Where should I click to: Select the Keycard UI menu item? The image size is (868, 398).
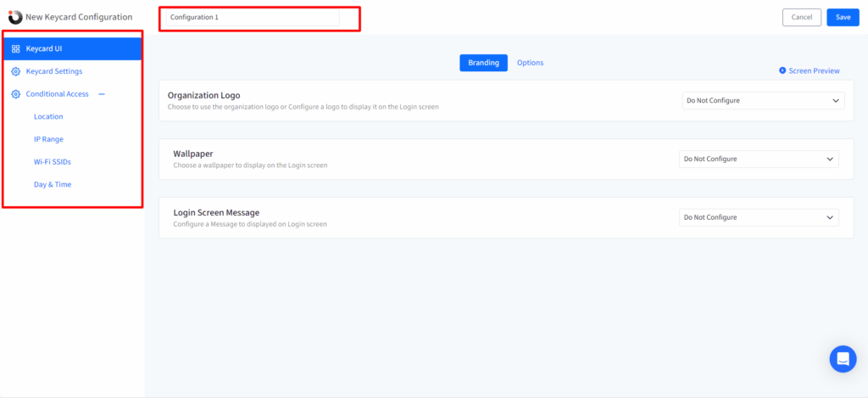[x=73, y=48]
